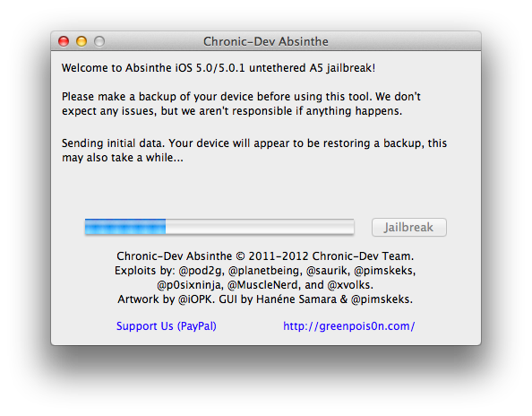Viewport: 532px width, 416px height.
Task: Click the 'Sending initial data' status message
Action: coord(254,150)
